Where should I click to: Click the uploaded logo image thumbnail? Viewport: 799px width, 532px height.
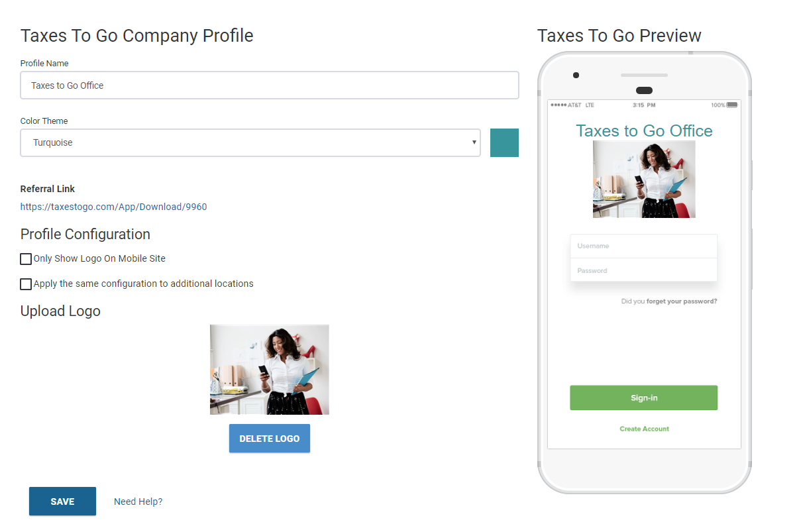click(269, 370)
